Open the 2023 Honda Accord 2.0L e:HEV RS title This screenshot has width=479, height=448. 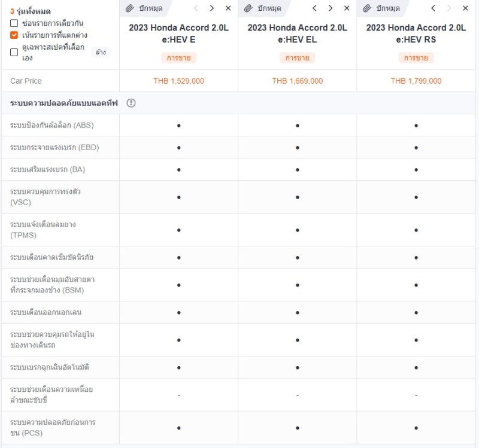(416, 33)
